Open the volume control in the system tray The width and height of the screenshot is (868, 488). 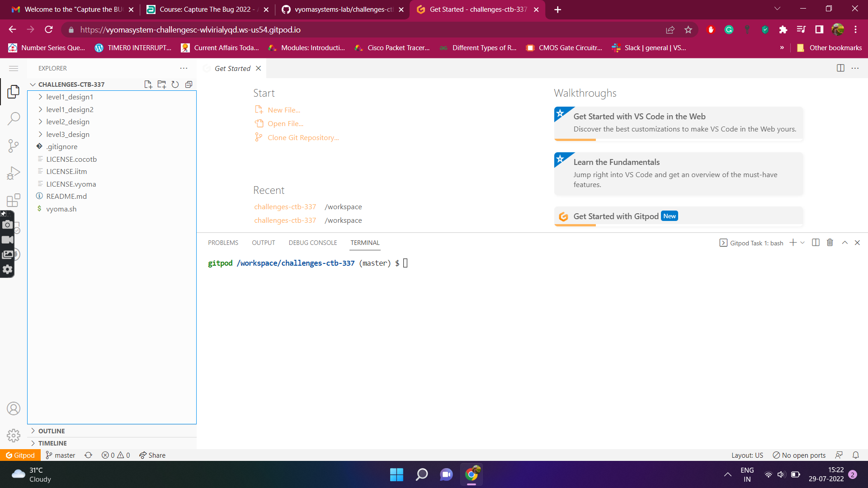tap(782, 474)
